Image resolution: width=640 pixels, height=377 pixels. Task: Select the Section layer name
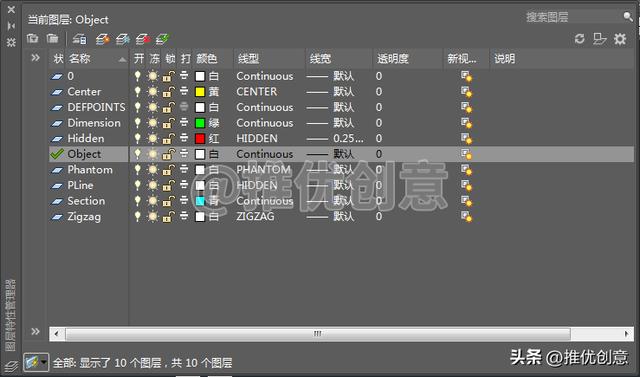[x=86, y=201]
